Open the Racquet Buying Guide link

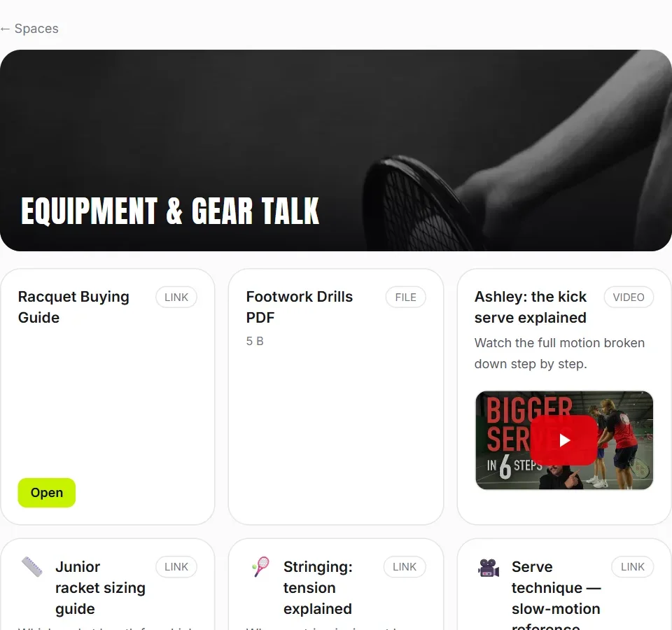coord(46,492)
